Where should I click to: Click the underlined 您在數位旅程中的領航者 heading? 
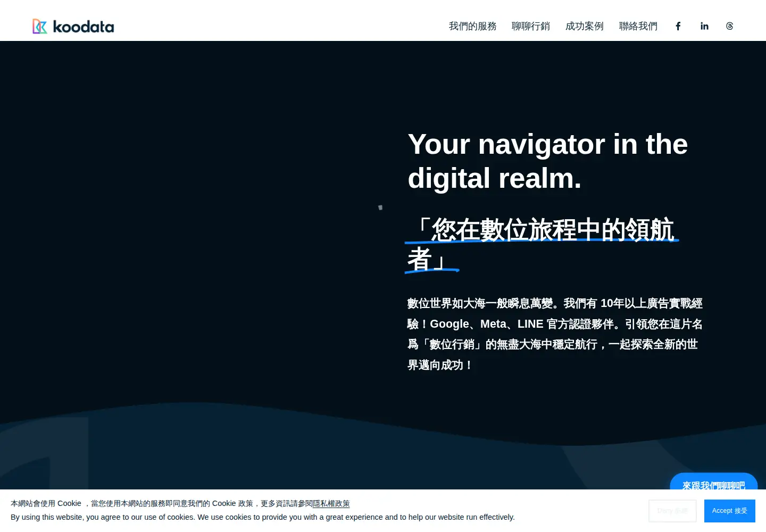(x=542, y=244)
